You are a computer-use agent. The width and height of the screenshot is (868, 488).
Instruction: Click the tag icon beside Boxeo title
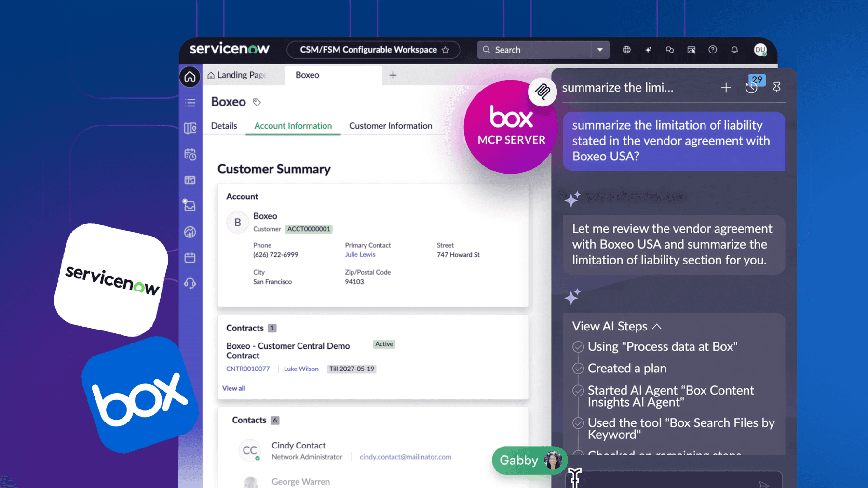click(257, 102)
